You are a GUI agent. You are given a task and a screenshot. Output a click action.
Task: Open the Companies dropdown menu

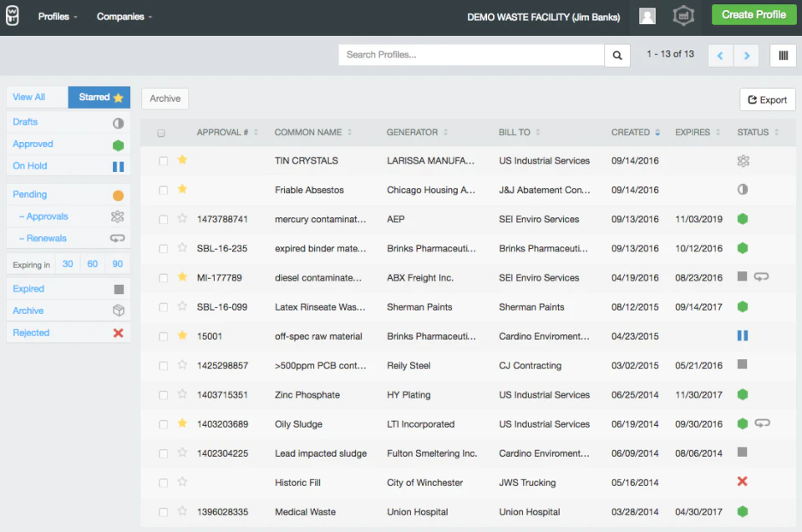click(124, 16)
